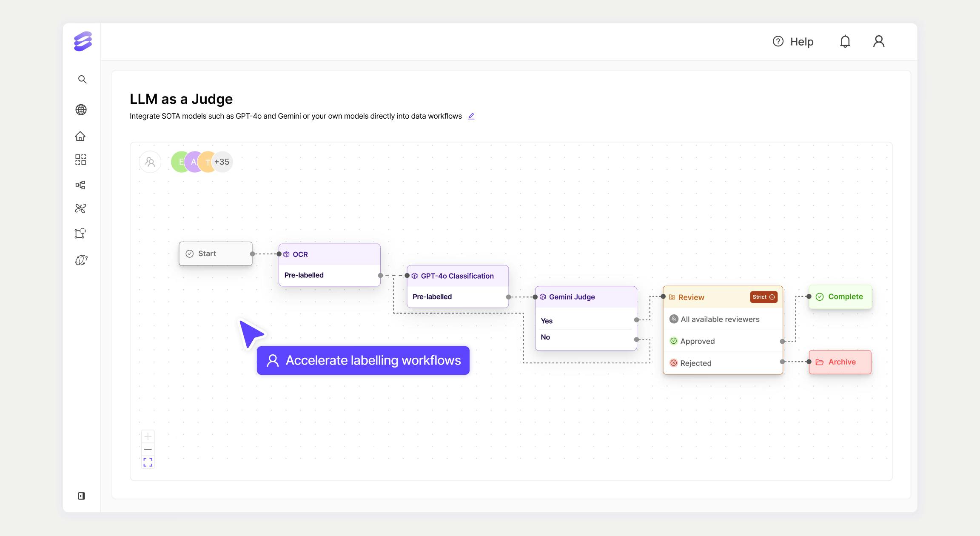
Task: Open the workflow tree icon in sidebar
Action: coord(80,185)
